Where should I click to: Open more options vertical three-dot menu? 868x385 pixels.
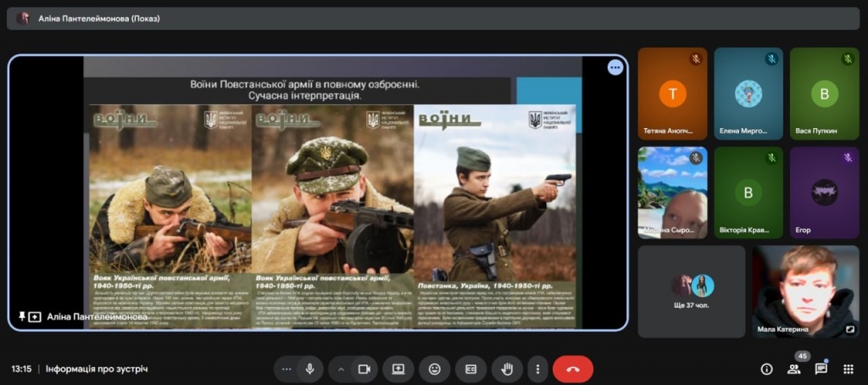[537, 369]
